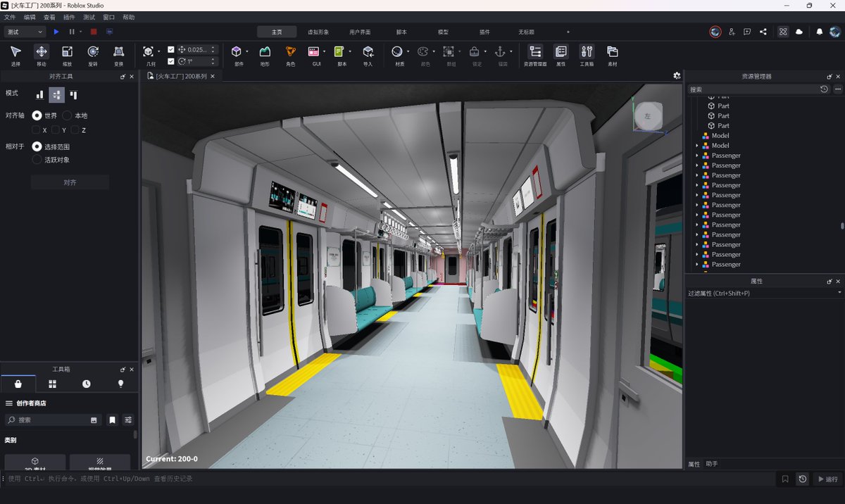845x504 pixels.
Task: Enable the X axis checkbox
Action: 36,130
